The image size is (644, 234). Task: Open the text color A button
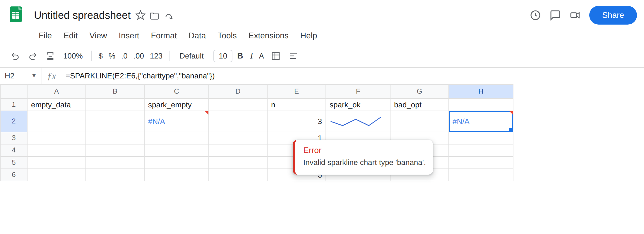261,56
